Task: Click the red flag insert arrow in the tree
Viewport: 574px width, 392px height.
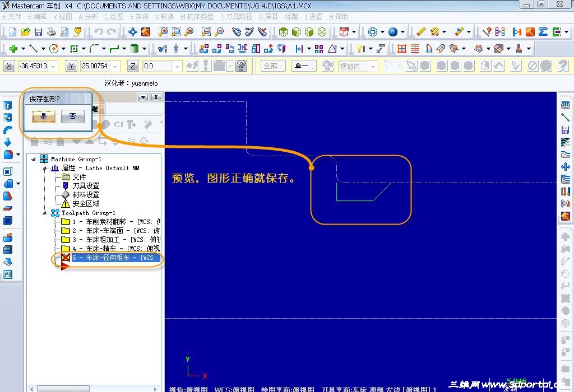Action: coord(64,267)
